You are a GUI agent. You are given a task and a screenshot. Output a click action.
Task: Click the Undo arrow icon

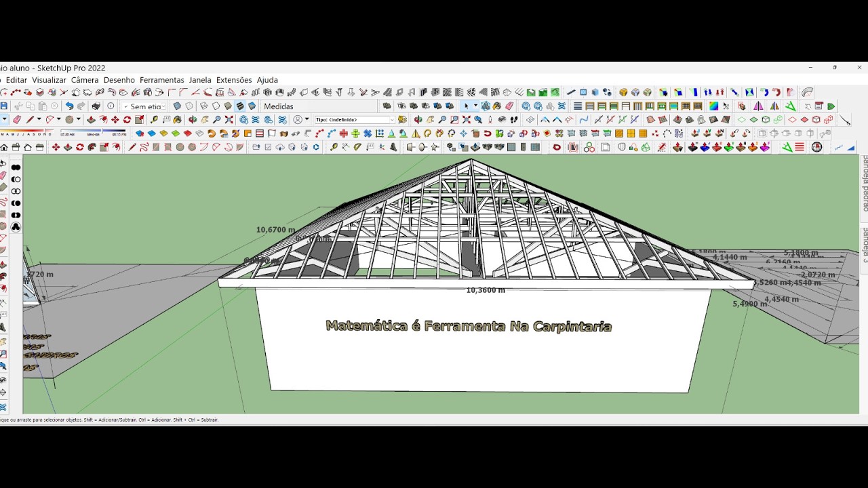69,106
